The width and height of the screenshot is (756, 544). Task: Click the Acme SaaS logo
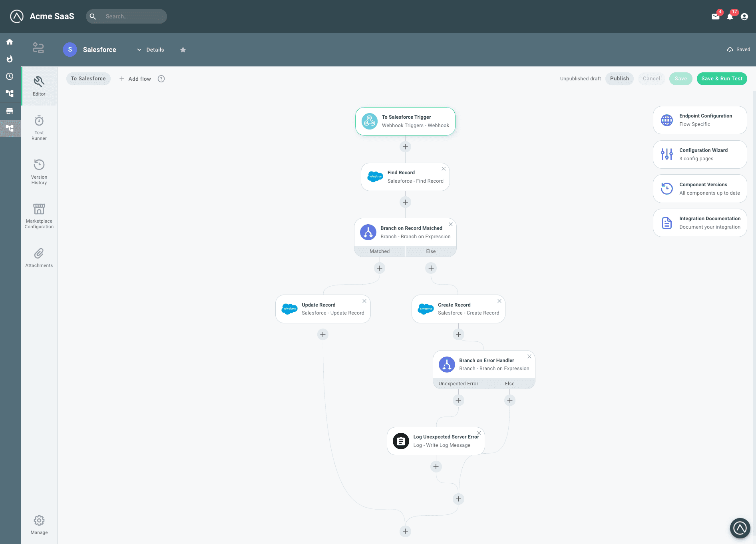[17, 16]
